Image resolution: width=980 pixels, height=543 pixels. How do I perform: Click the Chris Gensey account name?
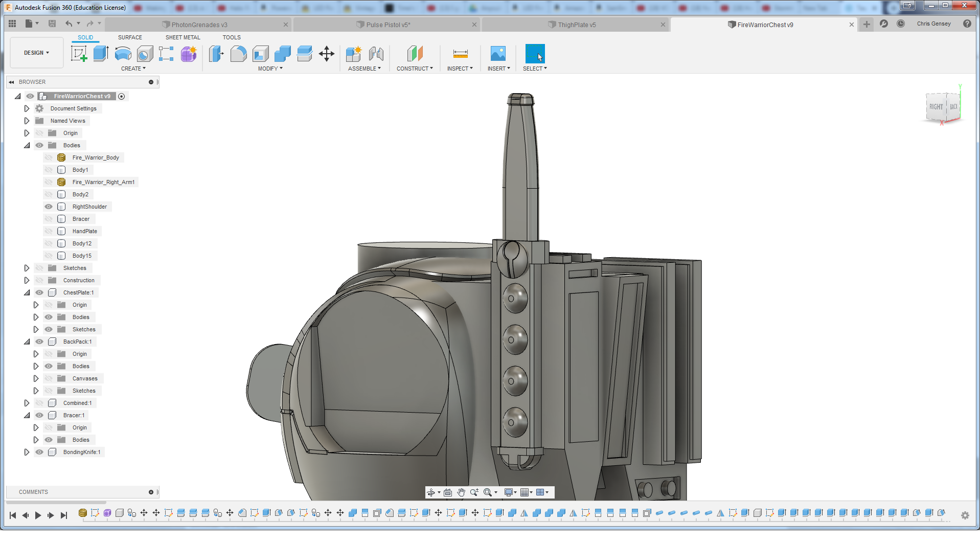tap(933, 24)
